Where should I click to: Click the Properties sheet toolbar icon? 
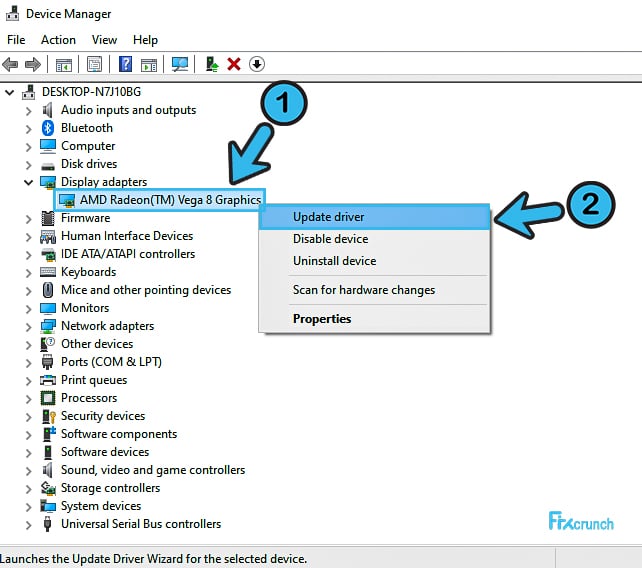(x=94, y=64)
